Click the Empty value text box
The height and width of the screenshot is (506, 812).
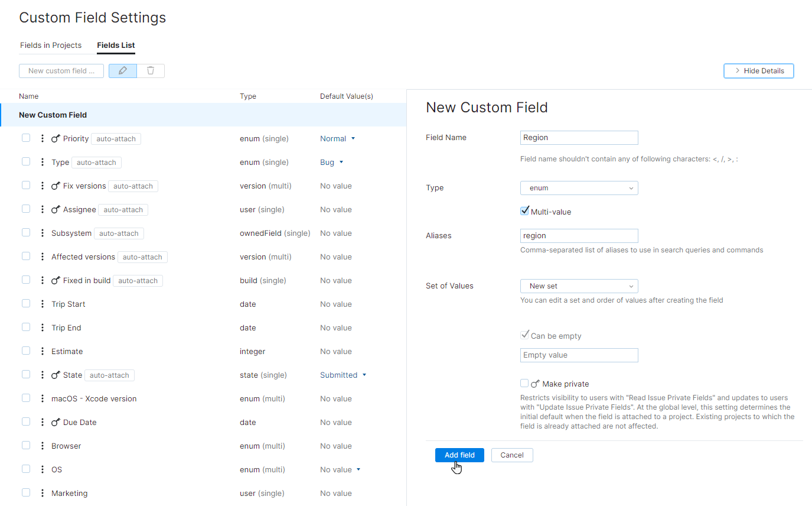(579, 355)
